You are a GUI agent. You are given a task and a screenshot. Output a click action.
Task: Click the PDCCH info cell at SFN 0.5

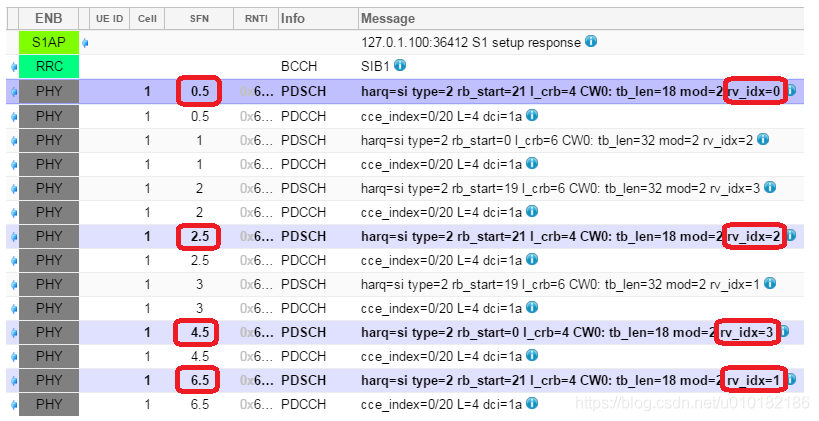click(x=303, y=116)
